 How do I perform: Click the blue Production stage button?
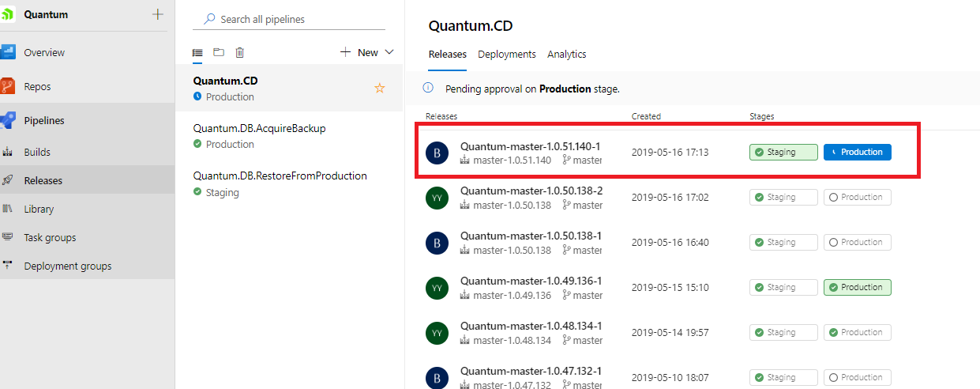tap(857, 152)
